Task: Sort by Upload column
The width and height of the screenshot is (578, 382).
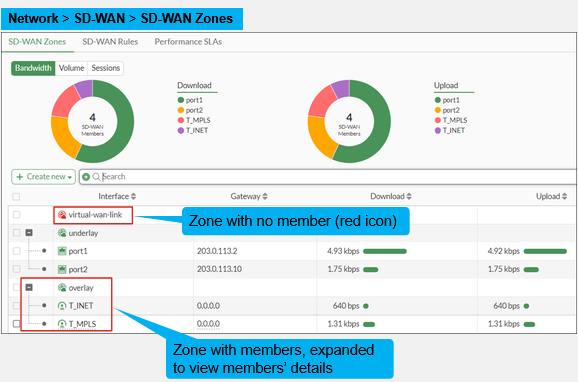Action: pyautogui.click(x=551, y=197)
